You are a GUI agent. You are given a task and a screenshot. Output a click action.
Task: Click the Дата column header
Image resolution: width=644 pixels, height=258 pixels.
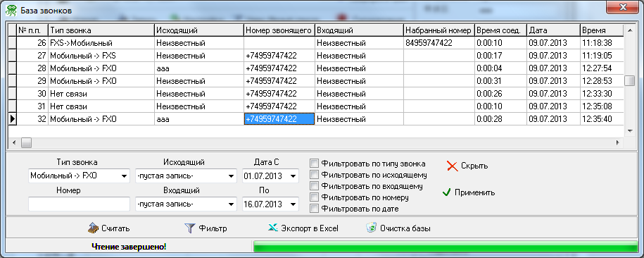point(553,30)
